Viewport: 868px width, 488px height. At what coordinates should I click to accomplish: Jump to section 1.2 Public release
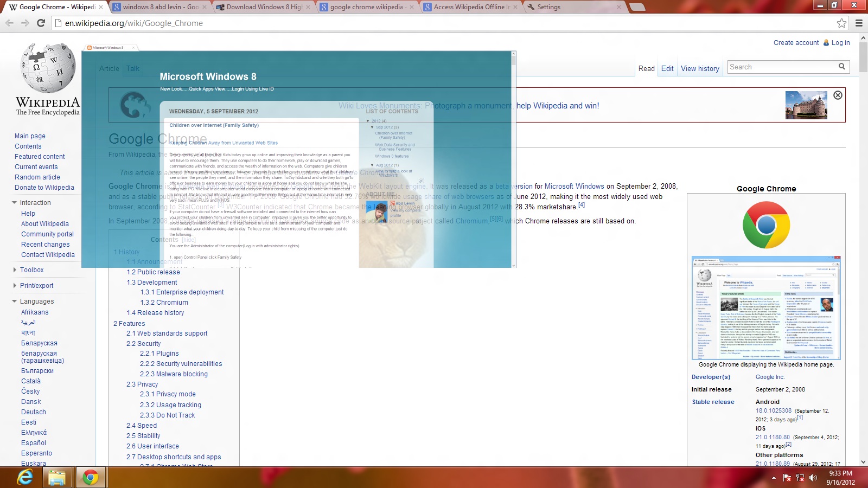click(153, 272)
